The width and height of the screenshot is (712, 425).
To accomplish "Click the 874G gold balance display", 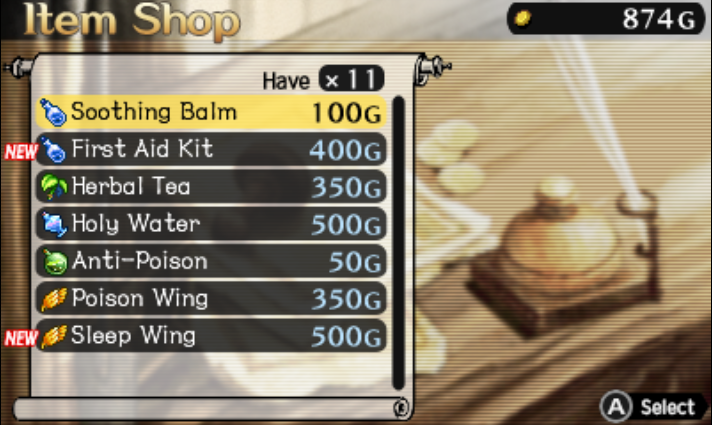I will 606,19.
